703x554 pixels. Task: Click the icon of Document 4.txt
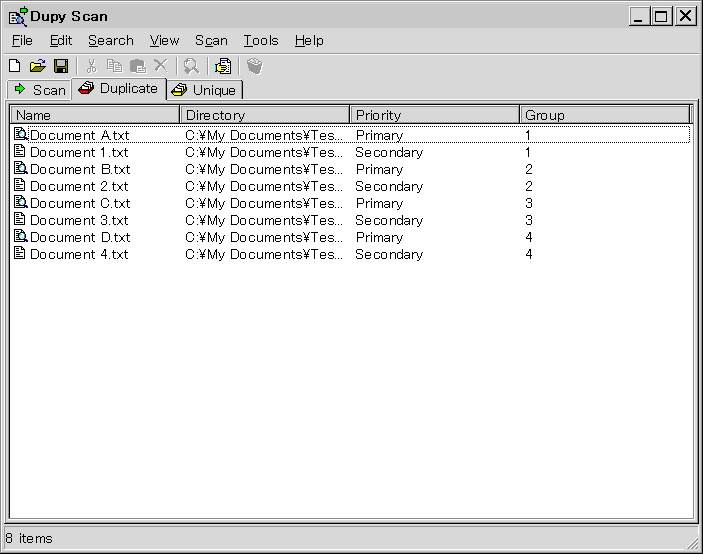coord(19,253)
